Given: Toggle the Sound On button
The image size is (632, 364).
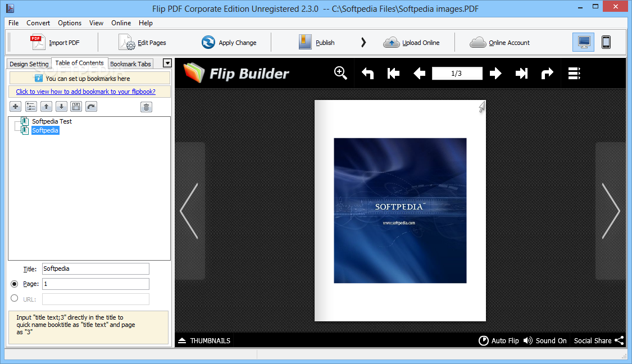Looking at the screenshot, I should [545, 340].
